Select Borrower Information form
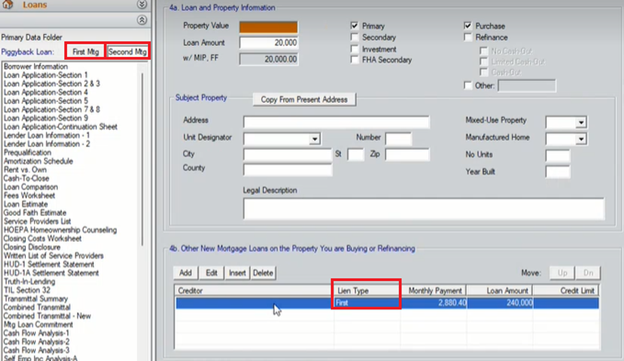Image resolution: width=624 pixels, height=361 pixels. coord(36,66)
